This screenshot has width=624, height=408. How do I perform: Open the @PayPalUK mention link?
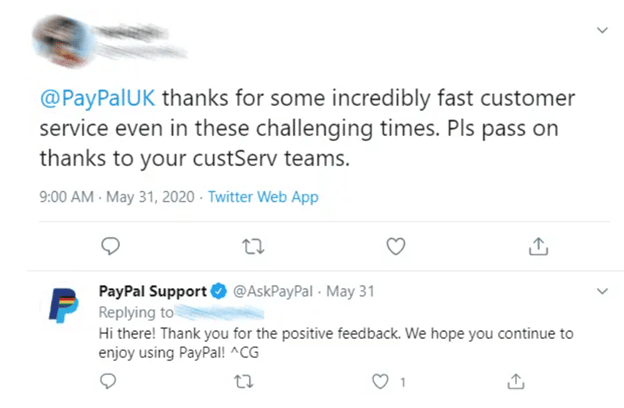pyautogui.click(x=98, y=98)
